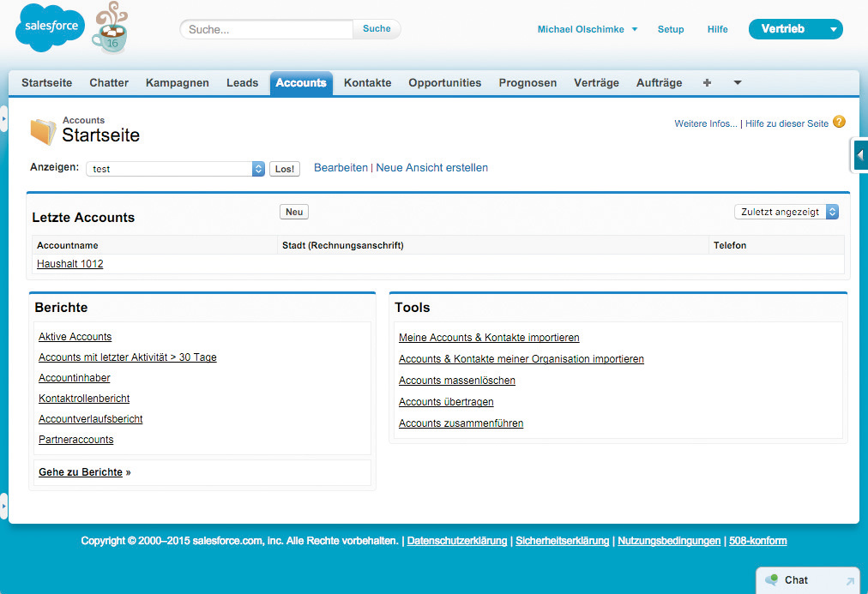The height and width of the screenshot is (594, 868).
Task: Open the Partneraccounts report
Action: coord(75,439)
